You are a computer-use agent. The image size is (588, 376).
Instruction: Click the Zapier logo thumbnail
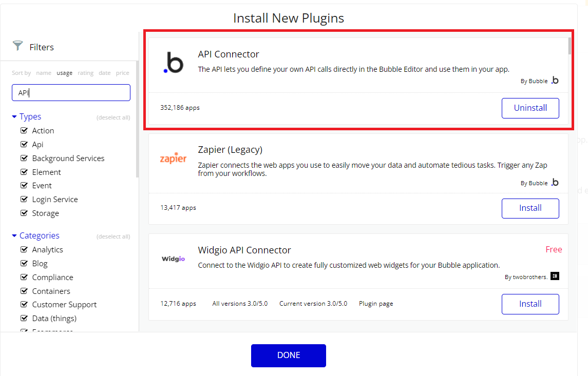click(x=173, y=159)
